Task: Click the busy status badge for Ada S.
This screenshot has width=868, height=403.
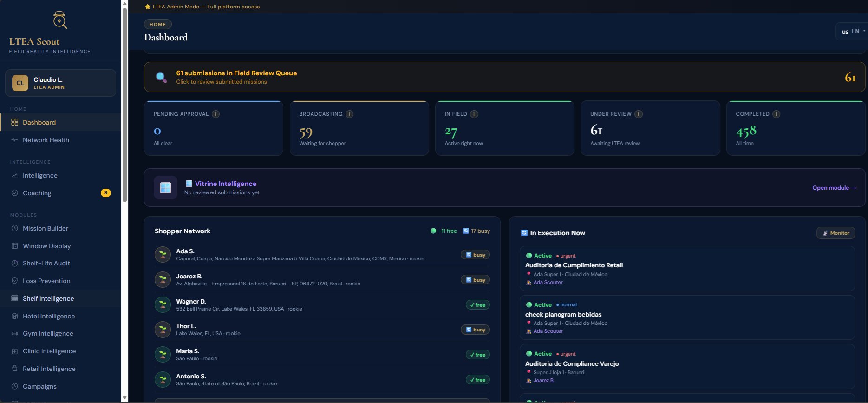Action: (475, 255)
